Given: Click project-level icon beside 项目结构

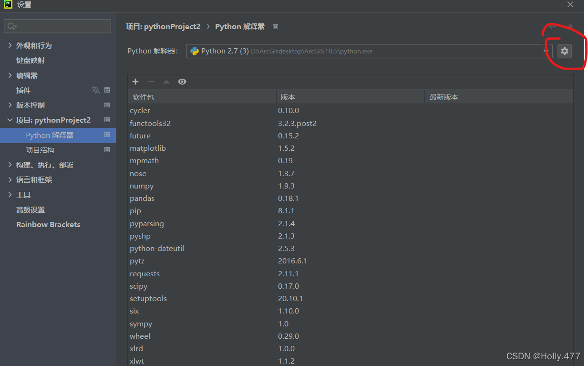Looking at the screenshot, I should 107,150.
